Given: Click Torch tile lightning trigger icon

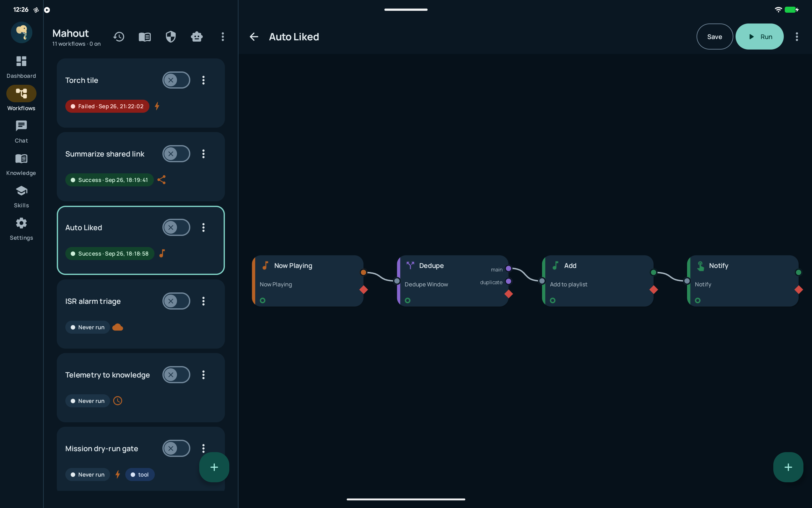Looking at the screenshot, I should tap(157, 106).
